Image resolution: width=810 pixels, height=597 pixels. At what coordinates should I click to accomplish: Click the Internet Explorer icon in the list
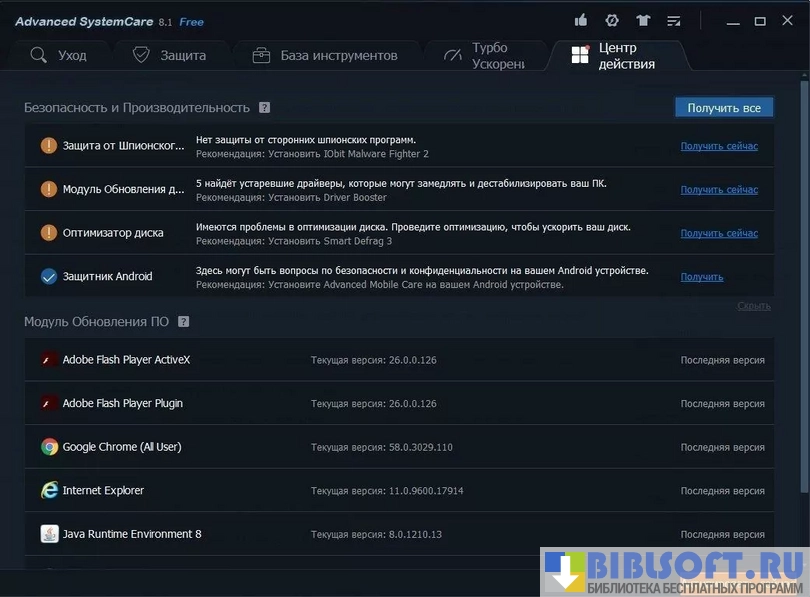pos(49,491)
